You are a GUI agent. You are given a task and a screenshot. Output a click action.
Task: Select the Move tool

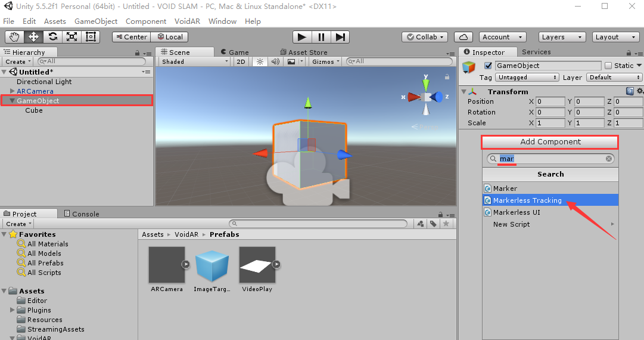tap(34, 37)
